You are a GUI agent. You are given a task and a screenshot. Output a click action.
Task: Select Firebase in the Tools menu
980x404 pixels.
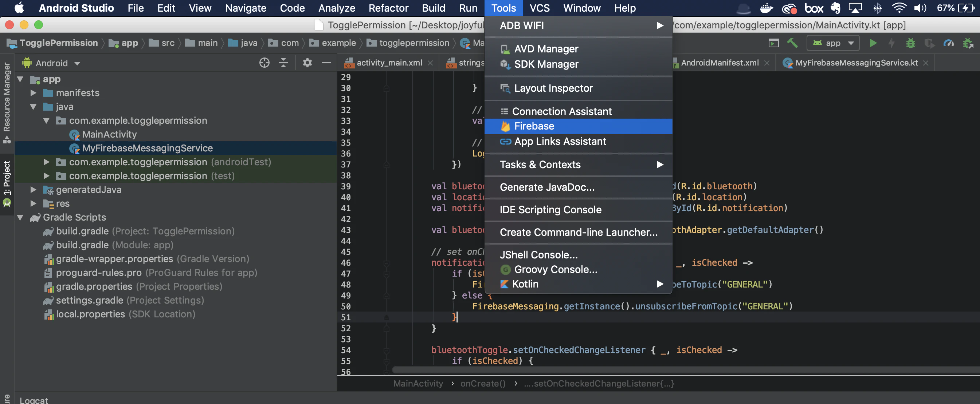tap(578, 126)
